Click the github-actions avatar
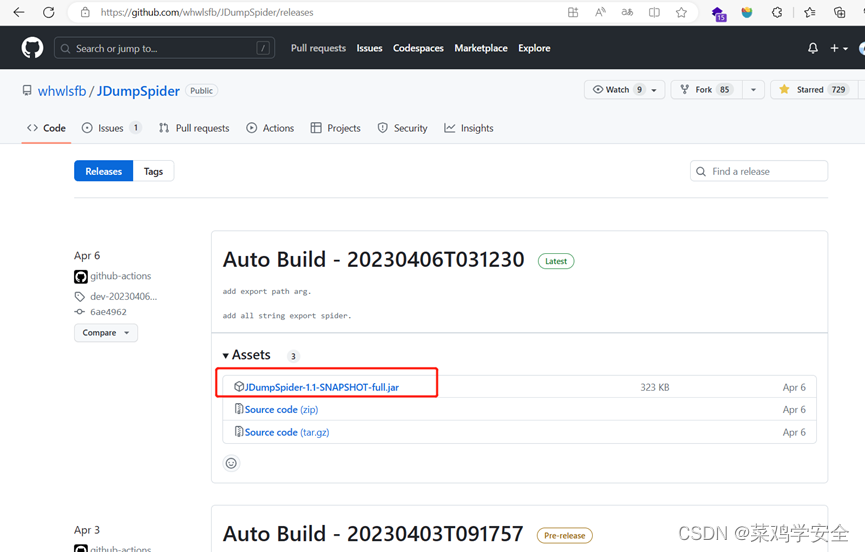This screenshot has height=552, width=865. click(81, 276)
